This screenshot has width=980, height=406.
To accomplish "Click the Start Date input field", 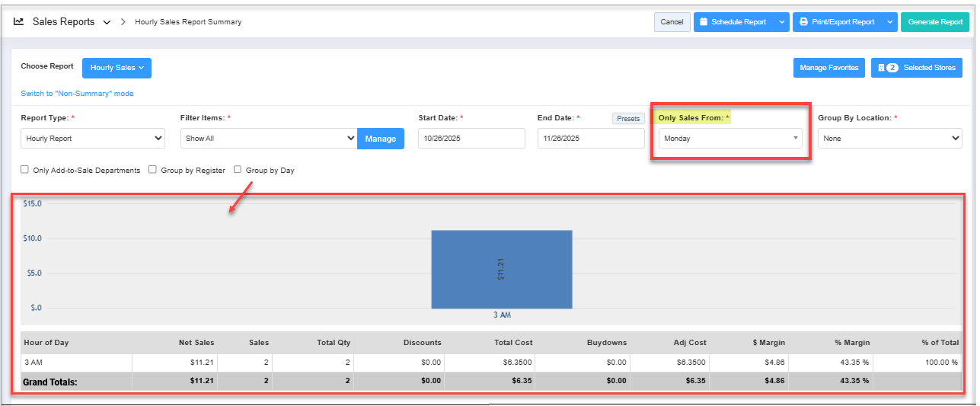I will tap(471, 139).
